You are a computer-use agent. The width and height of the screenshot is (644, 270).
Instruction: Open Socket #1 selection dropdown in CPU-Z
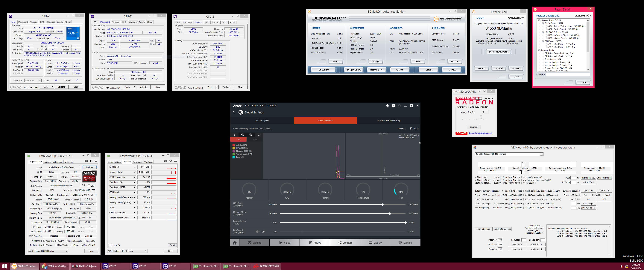(33, 80)
